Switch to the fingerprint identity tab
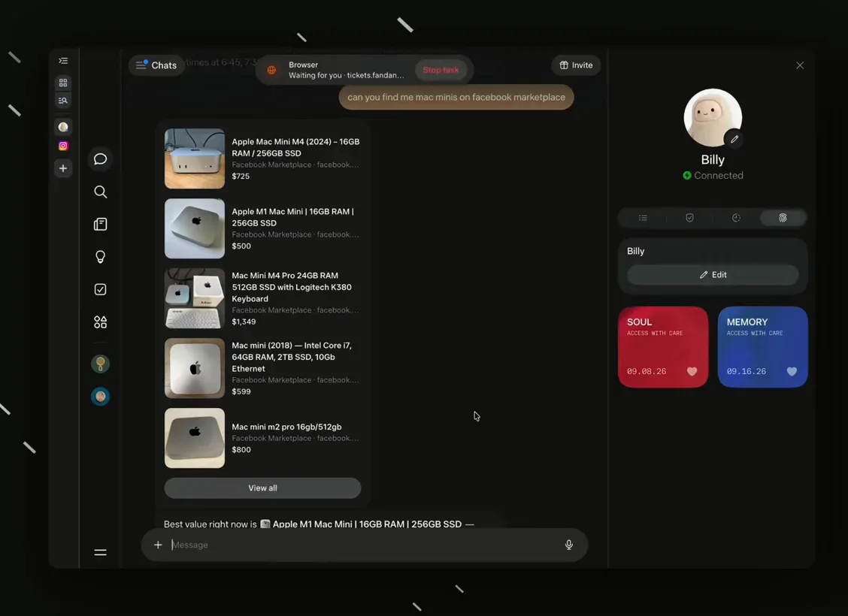The height and width of the screenshot is (616, 848). [783, 218]
